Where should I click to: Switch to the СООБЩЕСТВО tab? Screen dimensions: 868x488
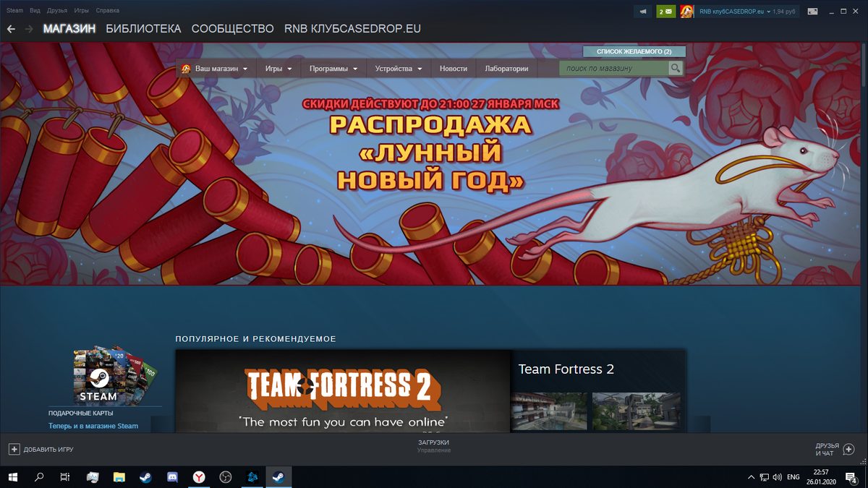point(233,29)
